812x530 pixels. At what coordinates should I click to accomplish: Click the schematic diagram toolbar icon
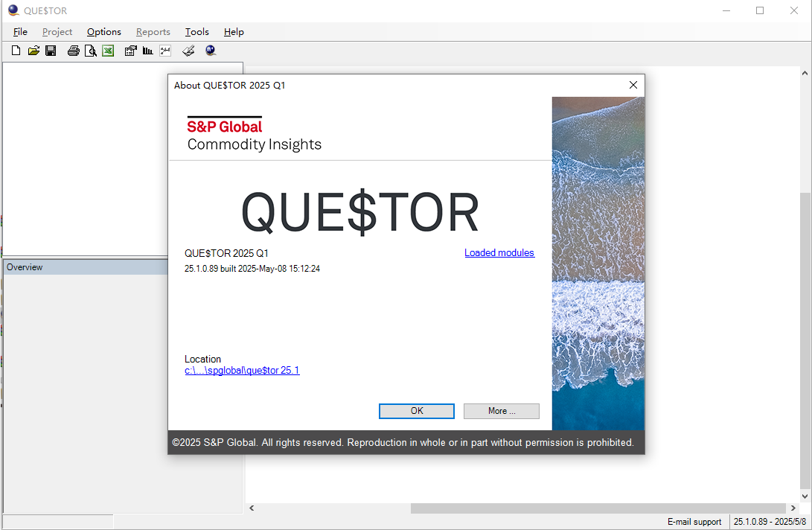pyautogui.click(x=165, y=51)
